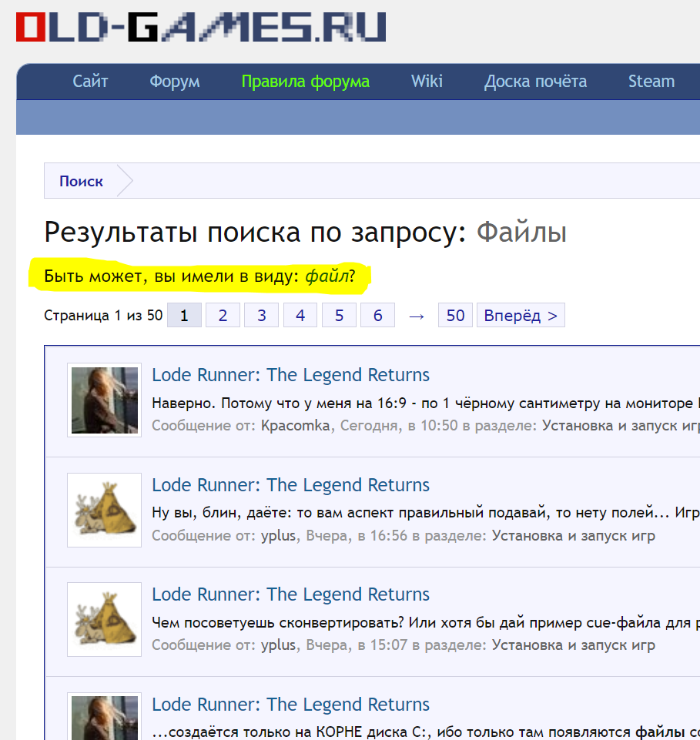Open the yplus profile link on 15:07 post
700x740 pixels.
pyautogui.click(x=279, y=645)
